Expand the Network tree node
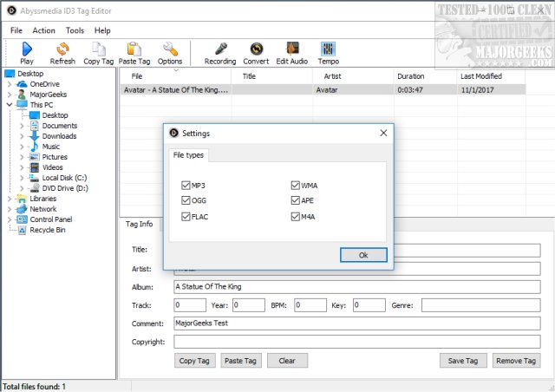 [10, 209]
